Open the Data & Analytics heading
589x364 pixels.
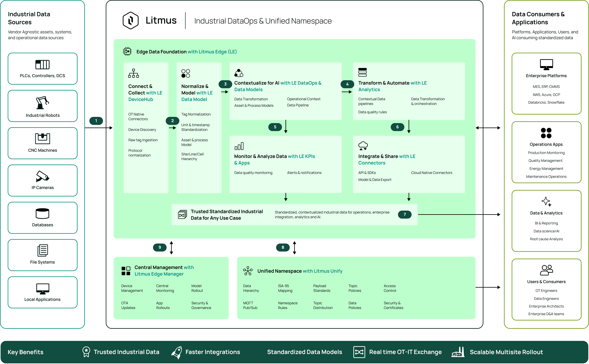click(546, 213)
